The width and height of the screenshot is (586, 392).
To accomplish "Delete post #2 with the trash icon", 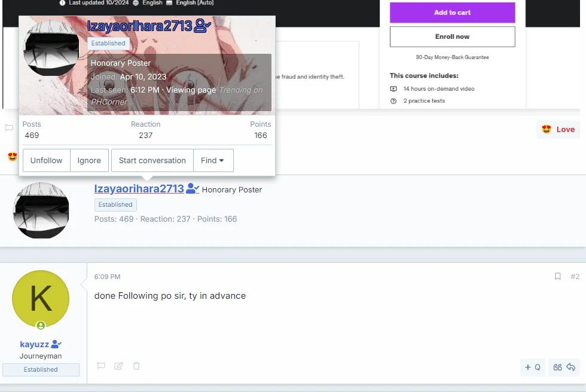I will click(x=136, y=366).
